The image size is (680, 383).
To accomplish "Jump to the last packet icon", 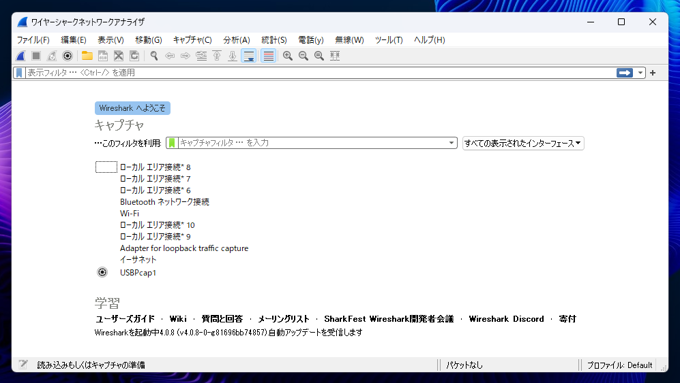I will point(232,56).
